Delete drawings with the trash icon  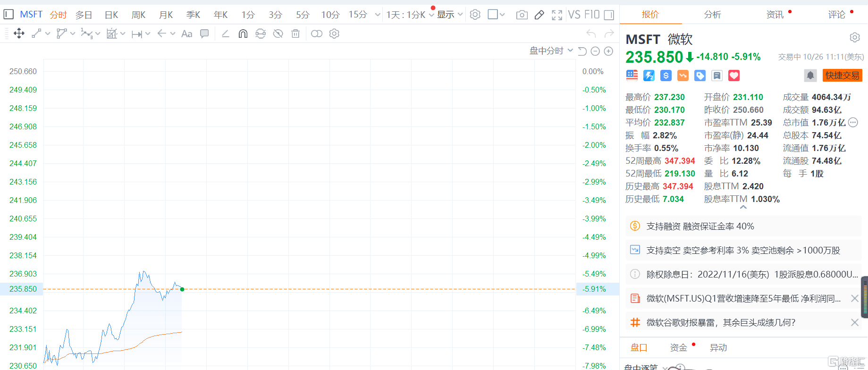tap(295, 34)
